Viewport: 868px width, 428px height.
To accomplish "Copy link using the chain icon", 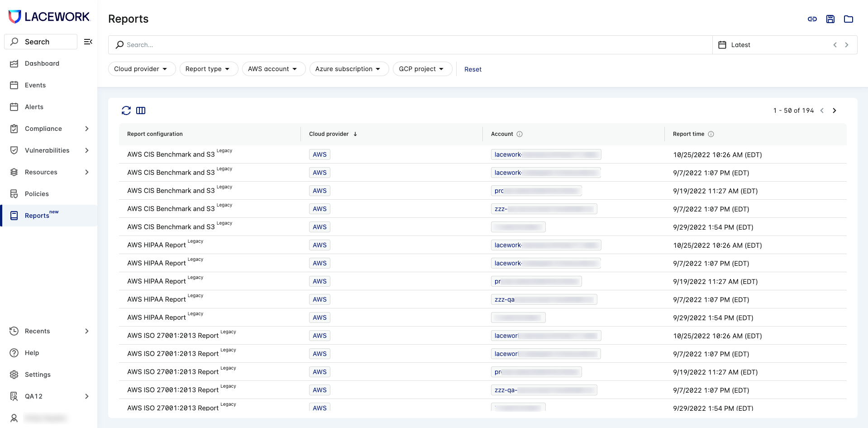I will (x=812, y=19).
